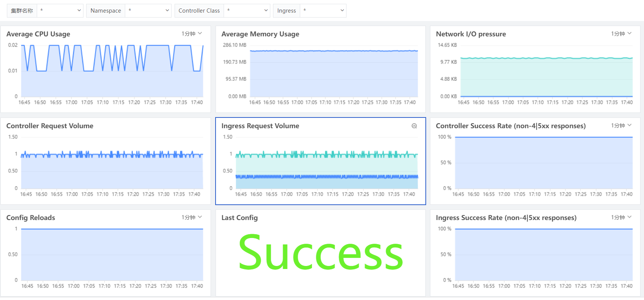Open the Namespace filter dropdown
The height and width of the screenshot is (300, 644).
coord(149,11)
